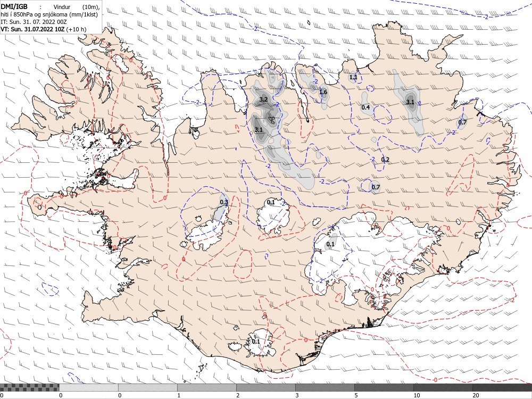Select the 0.1 value on the large southeastern glacier

(330, 244)
